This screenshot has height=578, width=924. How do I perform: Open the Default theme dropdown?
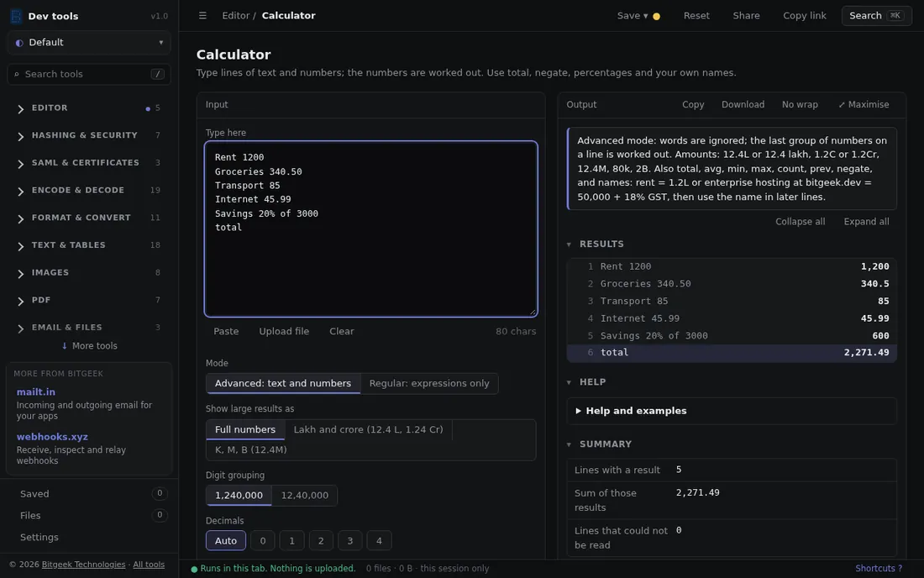(89, 43)
